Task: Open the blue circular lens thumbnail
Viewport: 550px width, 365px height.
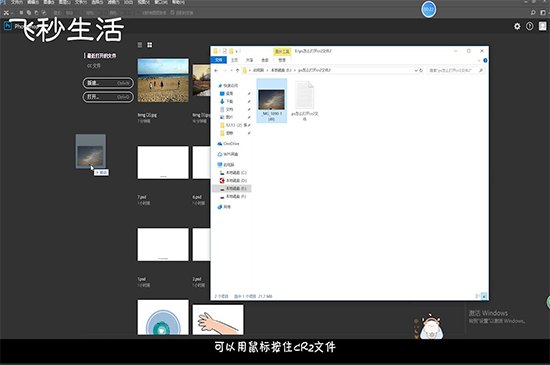Action: [163, 317]
